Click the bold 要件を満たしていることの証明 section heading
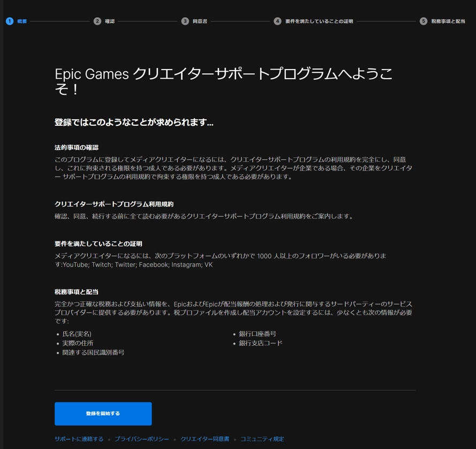Viewport: 476px width, 449px height. pyautogui.click(x=99, y=244)
